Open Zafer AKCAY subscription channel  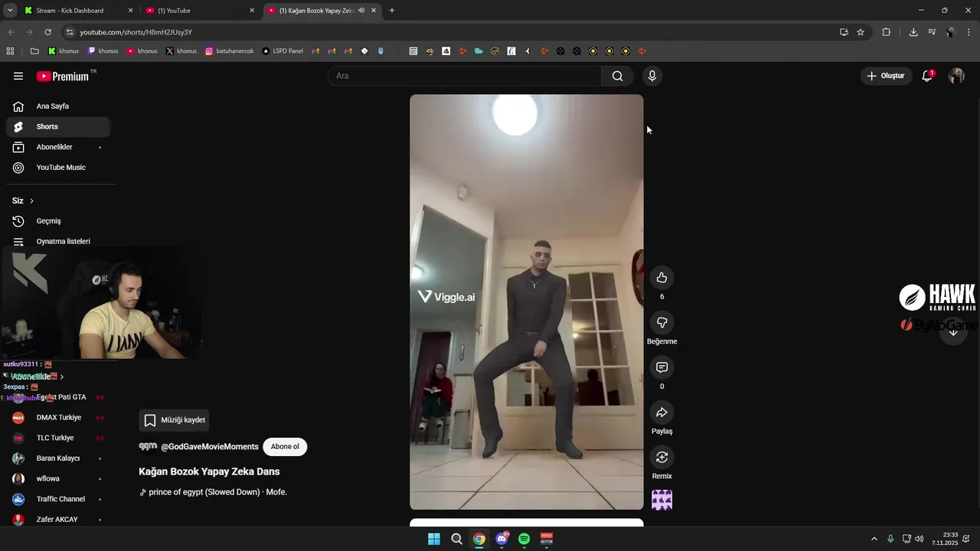pyautogui.click(x=58, y=520)
